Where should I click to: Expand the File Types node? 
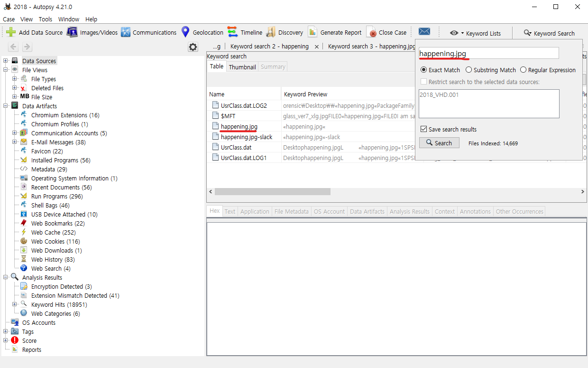pyautogui.click(x=15, y=79)
